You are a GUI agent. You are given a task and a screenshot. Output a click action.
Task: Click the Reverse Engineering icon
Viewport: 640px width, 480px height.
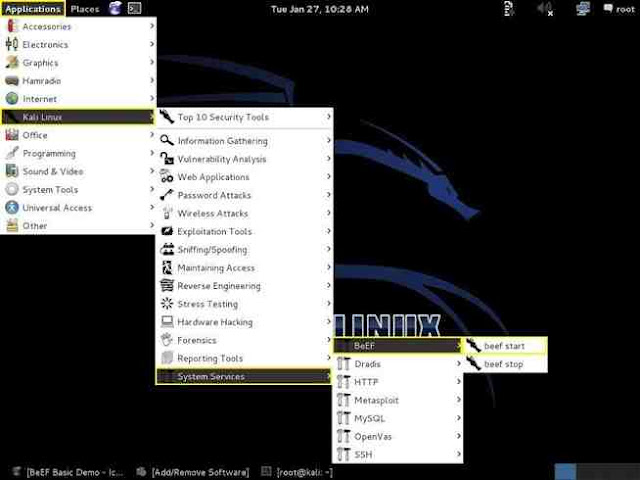point(167,286)
